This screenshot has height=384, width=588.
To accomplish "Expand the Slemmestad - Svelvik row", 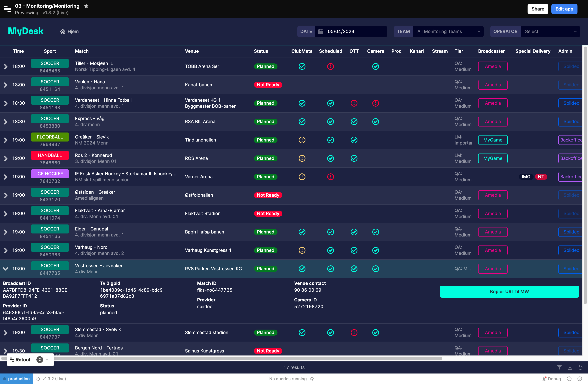I will [5, 333].
